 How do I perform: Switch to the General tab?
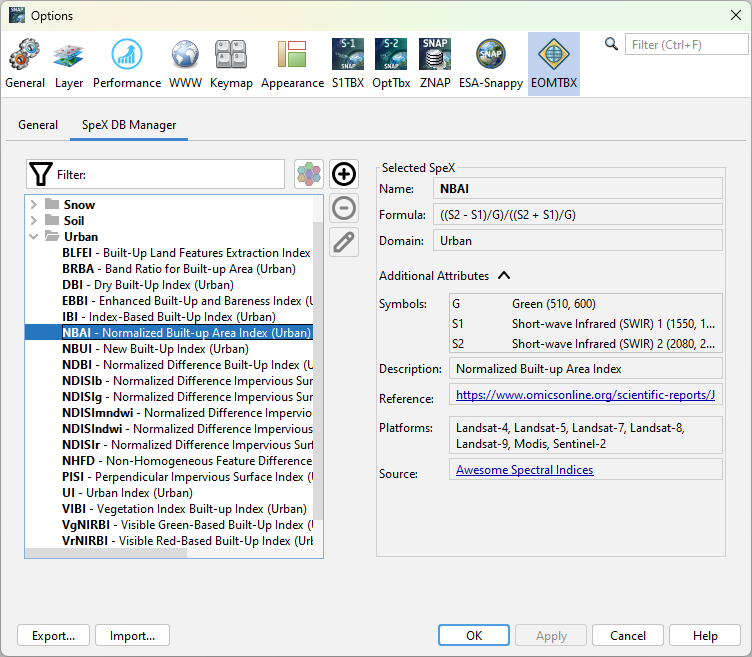[x=38, y=125]
